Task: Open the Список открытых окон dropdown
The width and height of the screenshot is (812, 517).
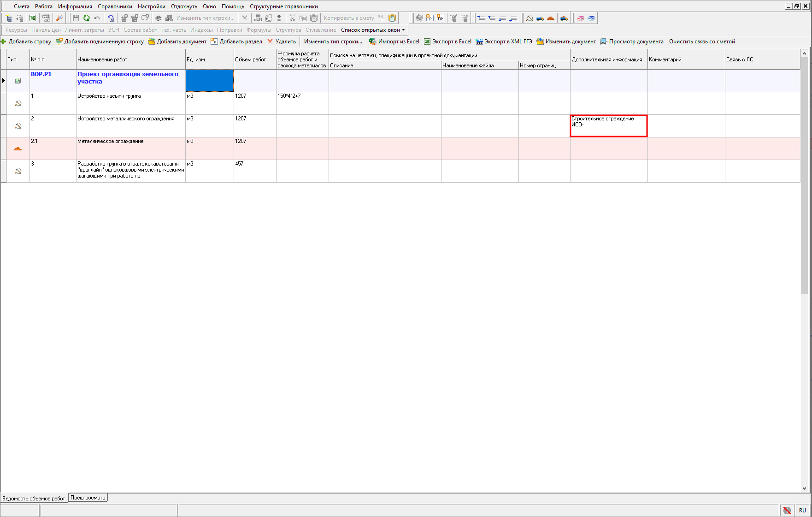Action: [373, 30]
